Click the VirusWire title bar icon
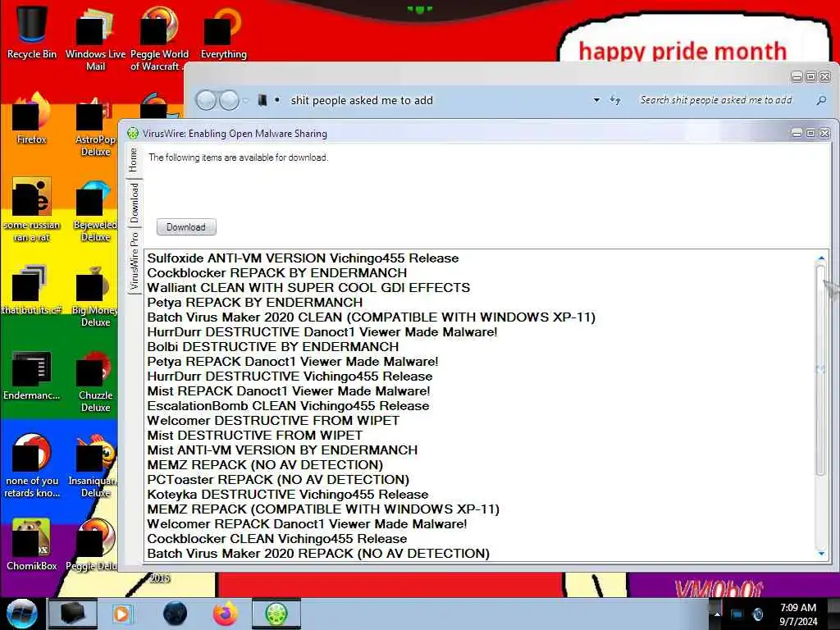The height and width of the screenshot is (630, 840). [x=133, y=134]
